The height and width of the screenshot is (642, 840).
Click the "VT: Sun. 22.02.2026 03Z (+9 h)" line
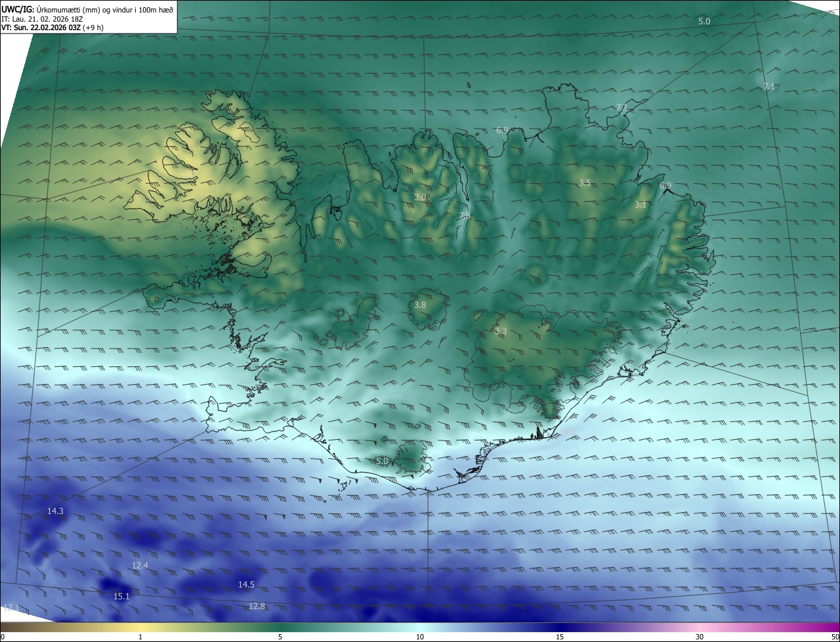click(52, 28)
